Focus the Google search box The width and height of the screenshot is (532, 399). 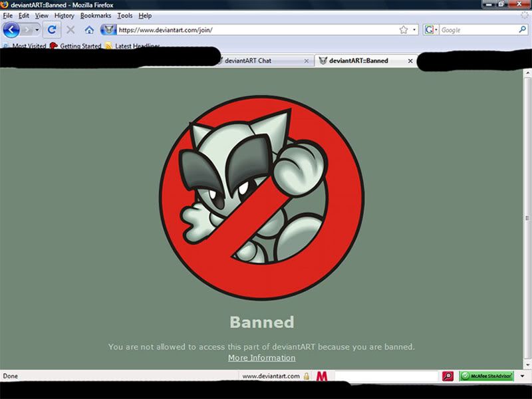[479, 30]
